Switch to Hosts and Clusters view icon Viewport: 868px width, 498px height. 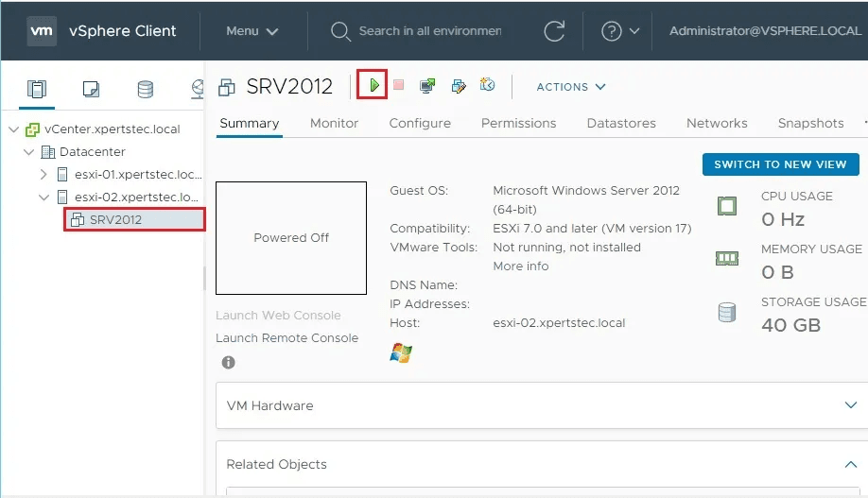[37, 89]
